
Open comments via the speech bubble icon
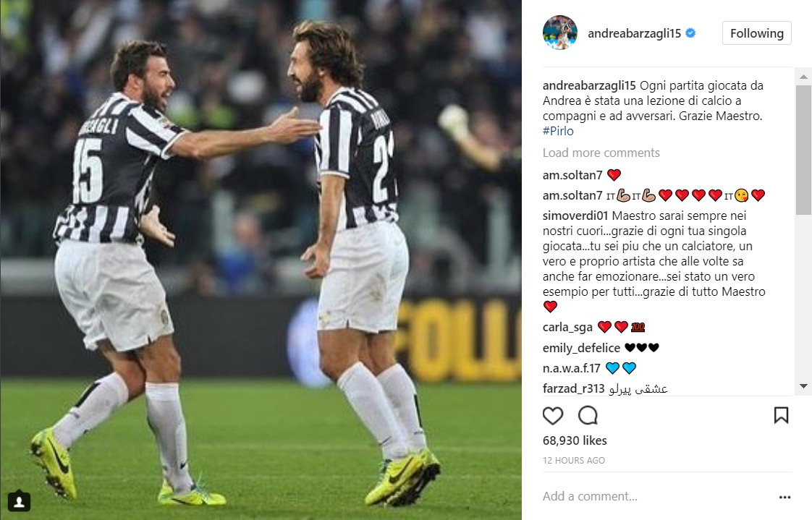[588, 415]
